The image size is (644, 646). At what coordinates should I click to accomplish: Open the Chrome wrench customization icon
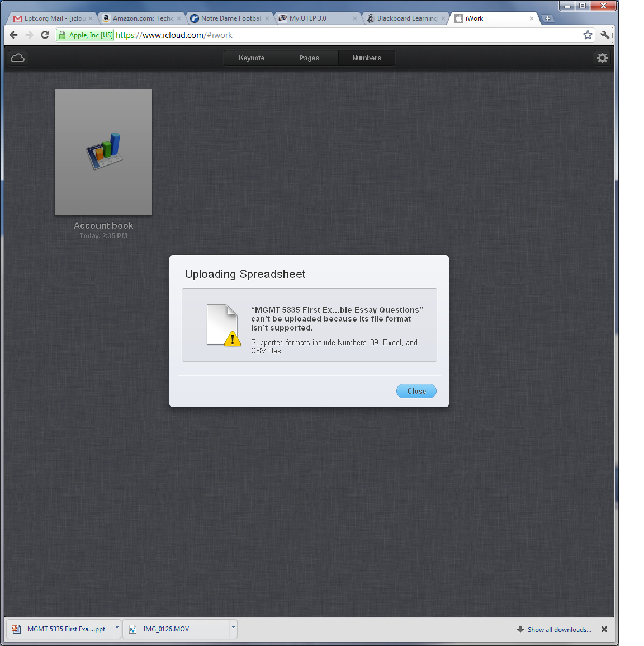pos(605,35)
